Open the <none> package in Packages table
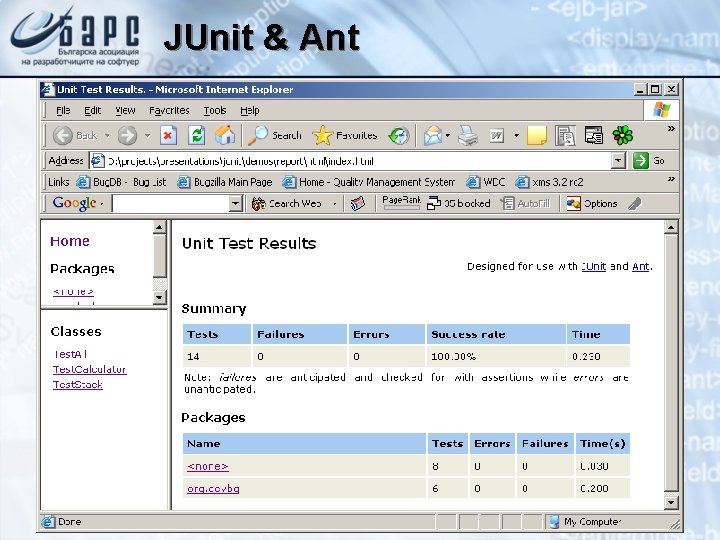The height and width of the screenshot is (540, 720). (x=208, y=466)
